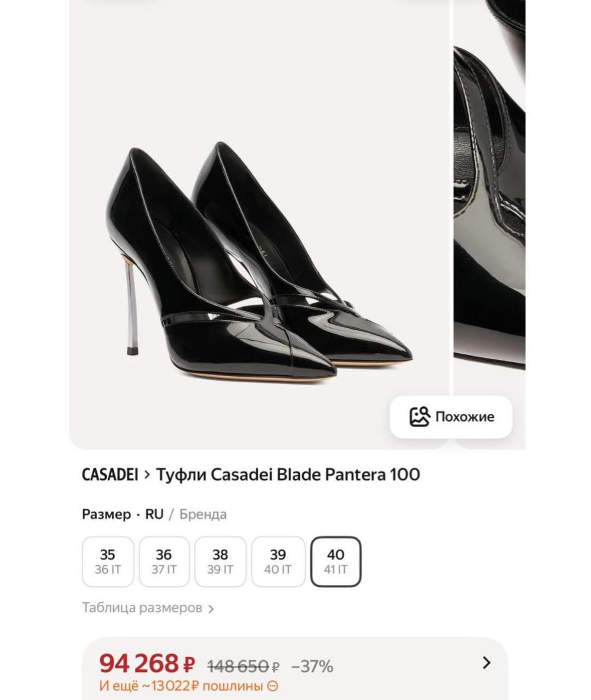
Task: Pick size 38 (39 IT)
Action: pyautogui.click(x=220, y=562)
